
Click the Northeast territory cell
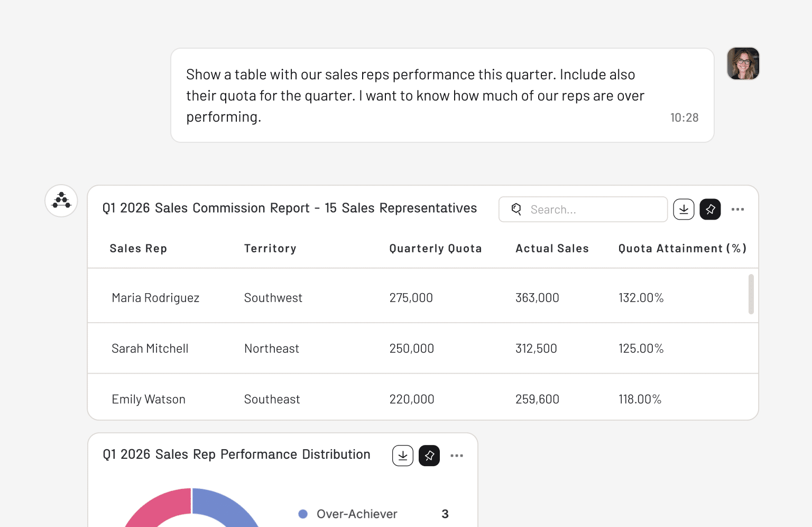[x=272, y=349]
